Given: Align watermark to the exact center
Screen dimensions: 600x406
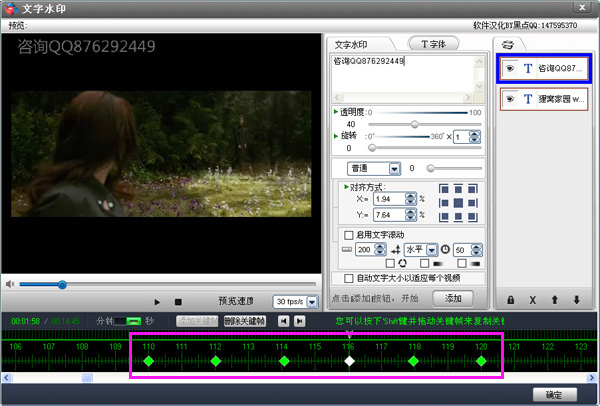Looking at the screenshot, I should 458,203.
